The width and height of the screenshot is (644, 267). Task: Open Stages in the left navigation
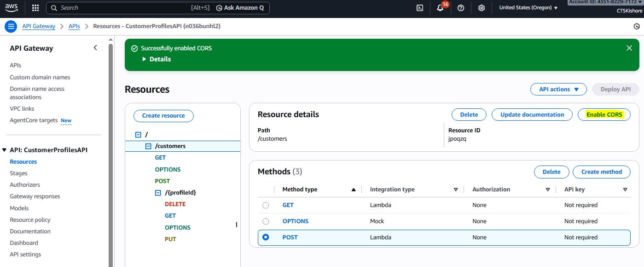[18, 173]
